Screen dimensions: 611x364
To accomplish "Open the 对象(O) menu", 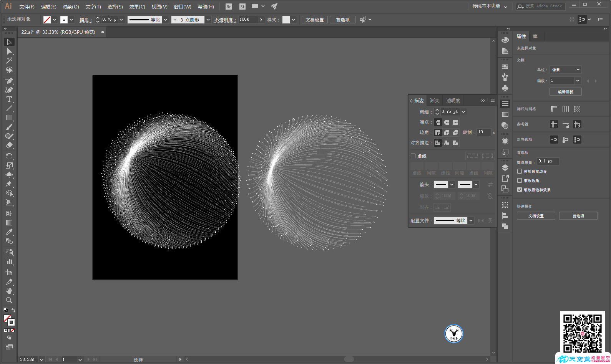I will coord(71,7).
